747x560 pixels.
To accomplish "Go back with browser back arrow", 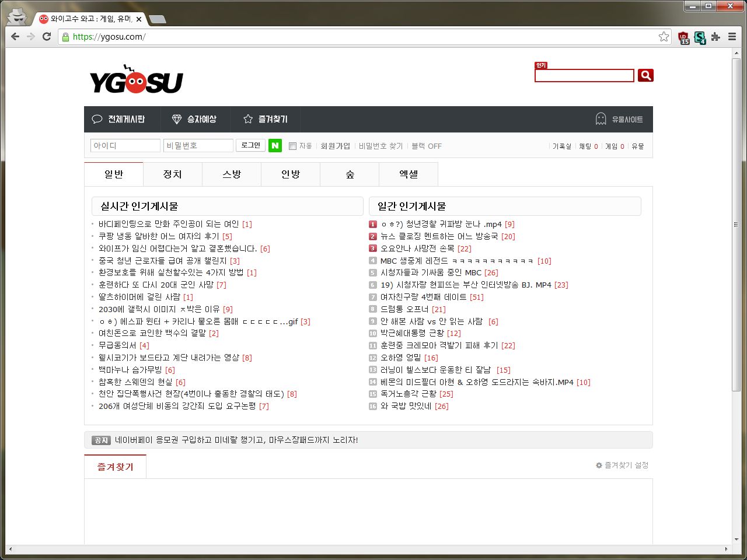I will (x=15, y=36).
